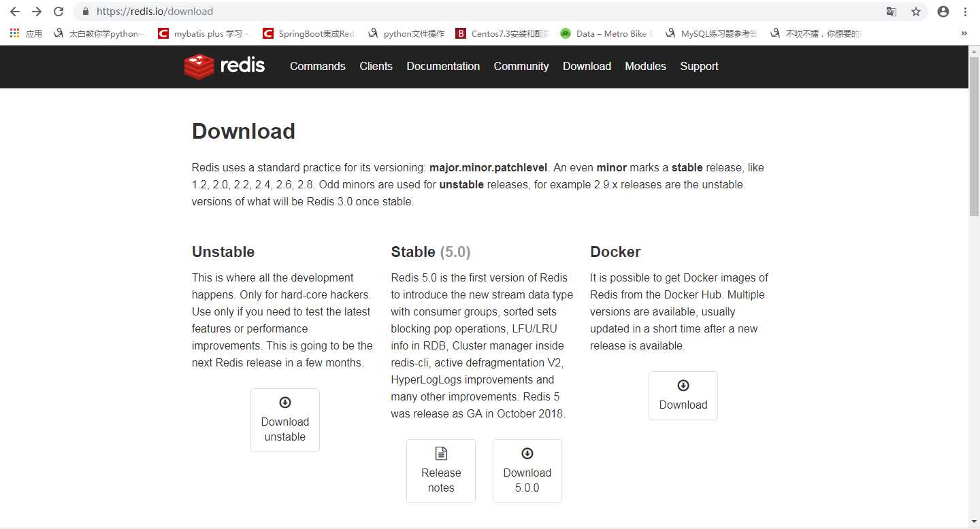The width and height of the screenshot is (980, 529).
Task: Open the apps grid bookmark icon
Action: pyautogui.click(x=14, y=33)
